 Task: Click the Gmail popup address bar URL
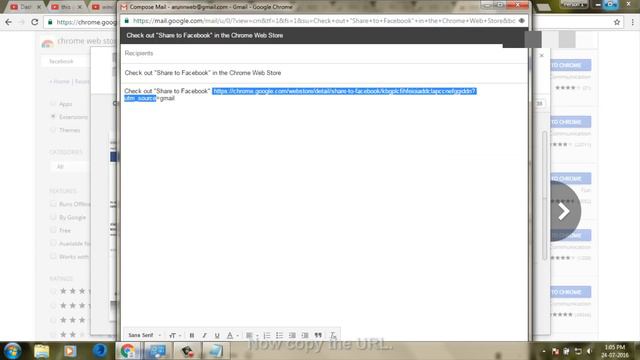pyautogui.click(x=324, y=21)
